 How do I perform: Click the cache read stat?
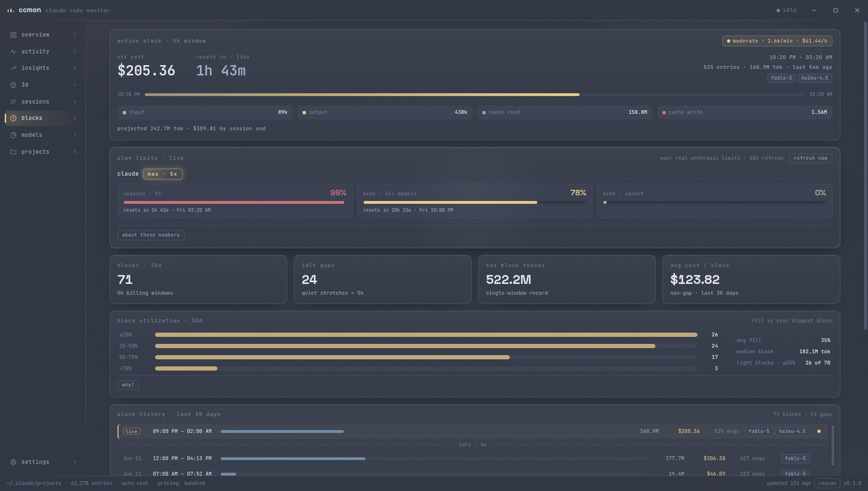tap(564, 112)
